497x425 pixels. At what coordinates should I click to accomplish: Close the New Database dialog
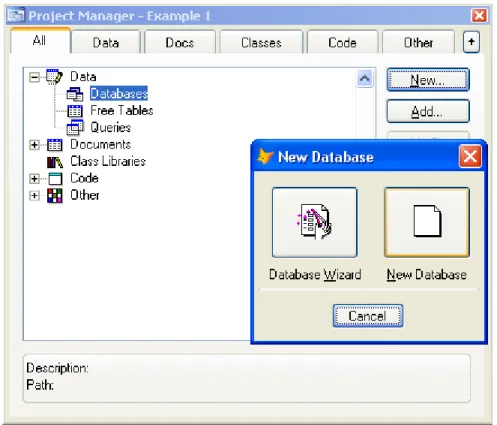click(x=470, y=156)
